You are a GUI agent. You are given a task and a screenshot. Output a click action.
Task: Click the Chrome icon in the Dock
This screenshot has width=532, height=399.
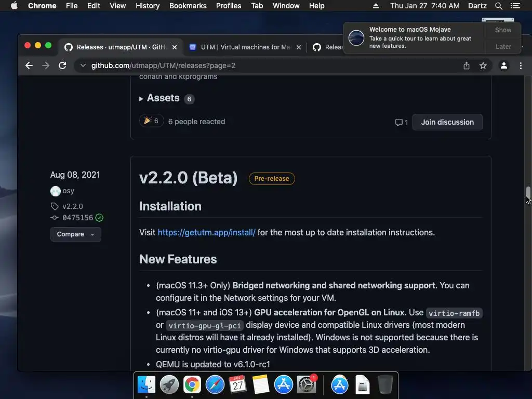pyautogui.click(x=192, y=385)
